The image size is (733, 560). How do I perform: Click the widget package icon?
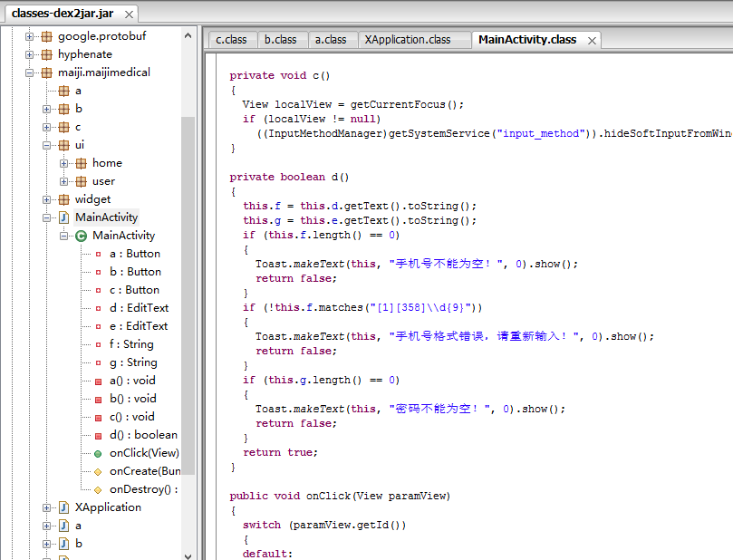(x=63, y=199)
